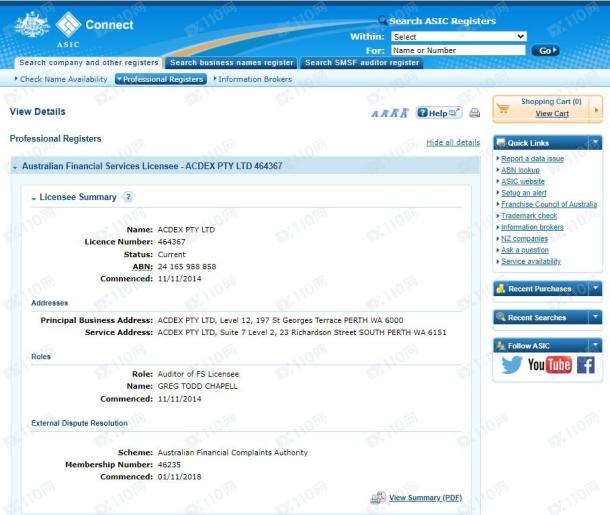Image resolution: width=610 pixels, height=515 pixels.
Task: Click the Quick Links panel icon
Action: coord(501,143)
